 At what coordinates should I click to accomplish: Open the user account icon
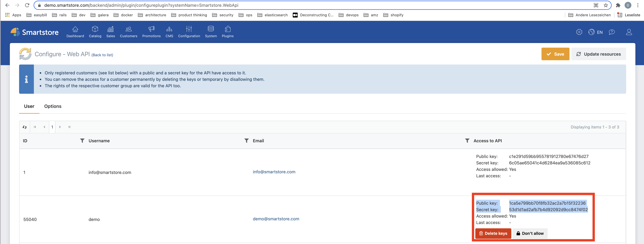629,32
